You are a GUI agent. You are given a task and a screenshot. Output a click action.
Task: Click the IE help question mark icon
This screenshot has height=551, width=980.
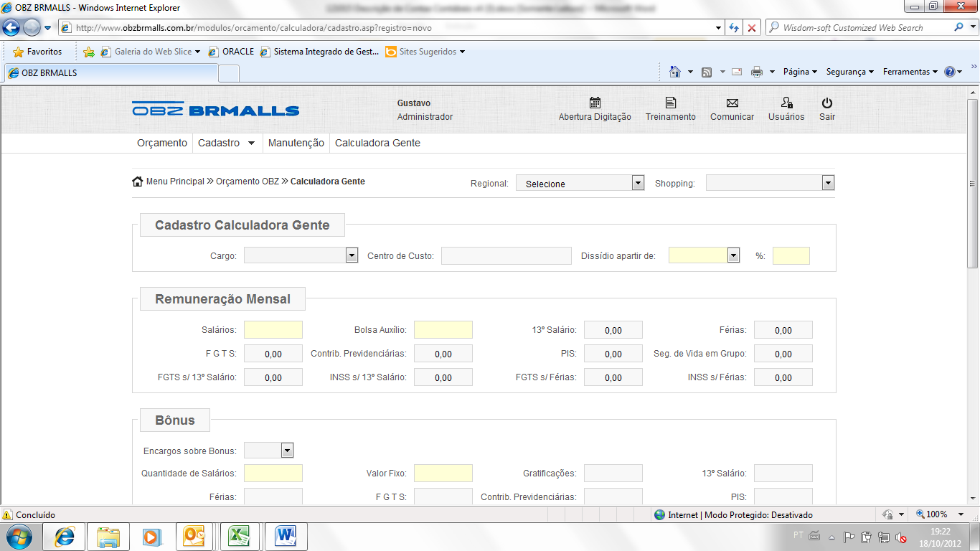(950, 72)
